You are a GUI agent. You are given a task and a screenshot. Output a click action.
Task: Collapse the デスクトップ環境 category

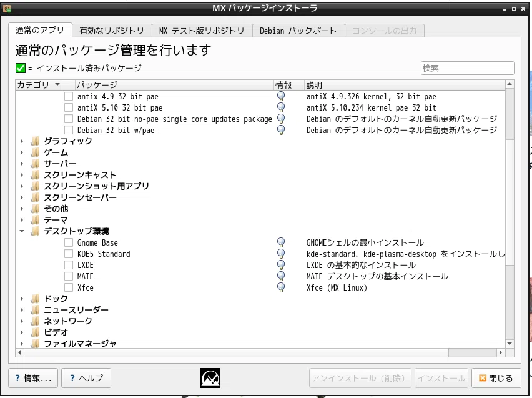coord(22,231)
